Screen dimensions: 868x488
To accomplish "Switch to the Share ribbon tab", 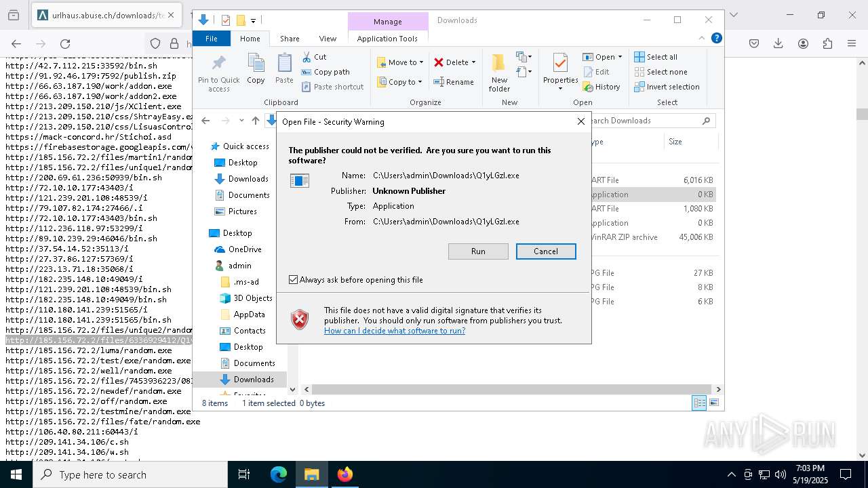I will click(x=290, y=39).
